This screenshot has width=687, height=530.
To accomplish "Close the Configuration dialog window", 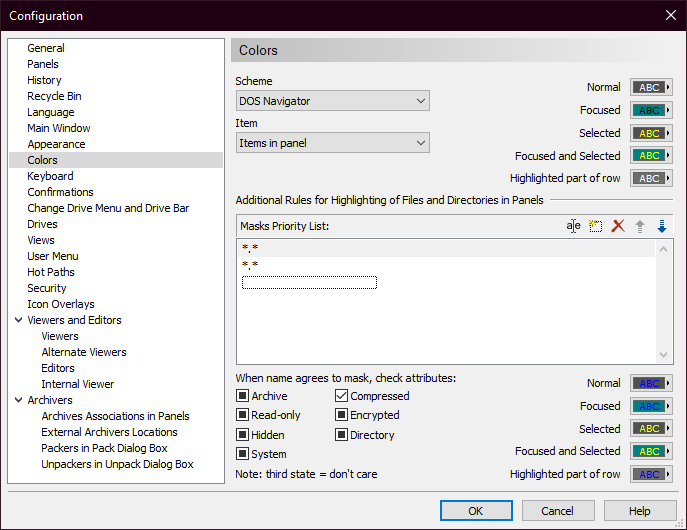I will tap(670, 15).
